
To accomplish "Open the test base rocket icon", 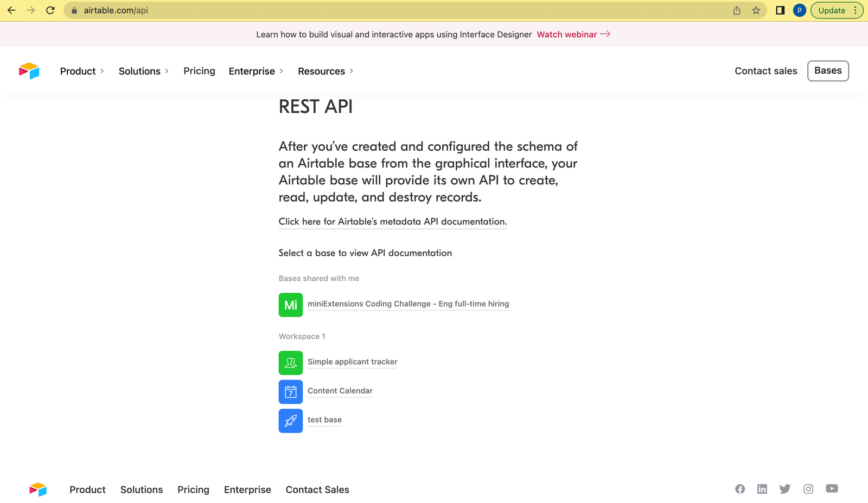I will 291,421.
